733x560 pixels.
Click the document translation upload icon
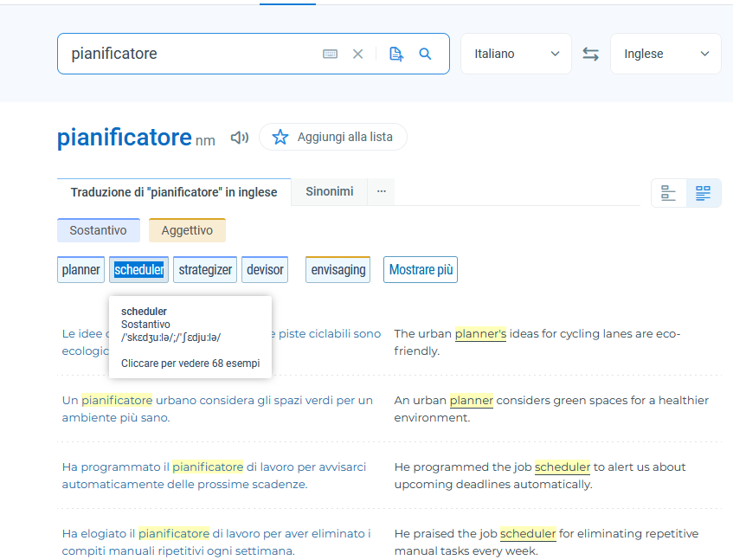(396, 54)
